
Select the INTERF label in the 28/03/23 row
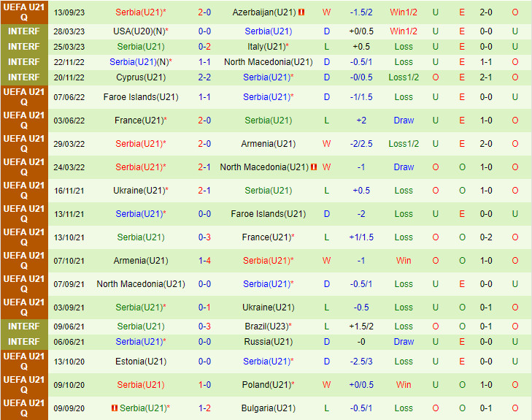[x=23, y=31]
